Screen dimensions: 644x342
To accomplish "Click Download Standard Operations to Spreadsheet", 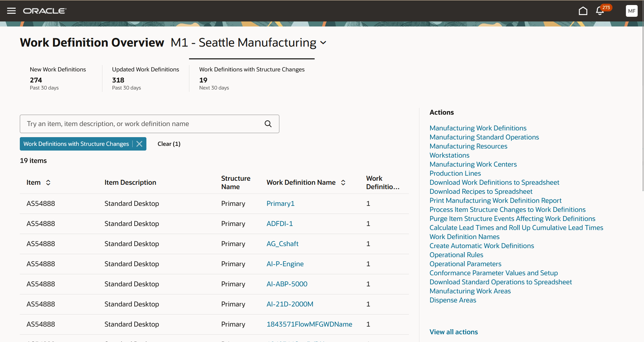I will (501, 282).
